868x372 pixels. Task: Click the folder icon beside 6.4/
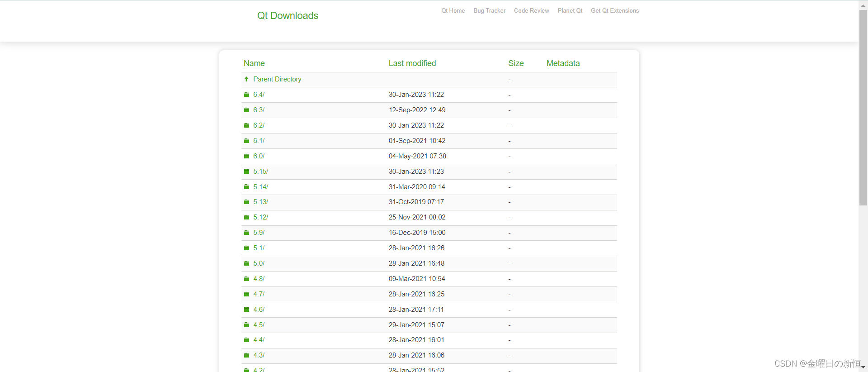(x=246, y=95)
